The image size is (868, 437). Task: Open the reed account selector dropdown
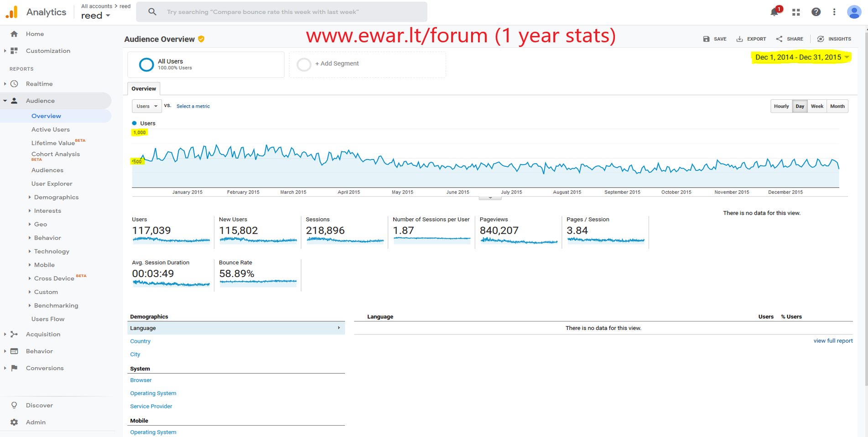[x=96, y=15]
